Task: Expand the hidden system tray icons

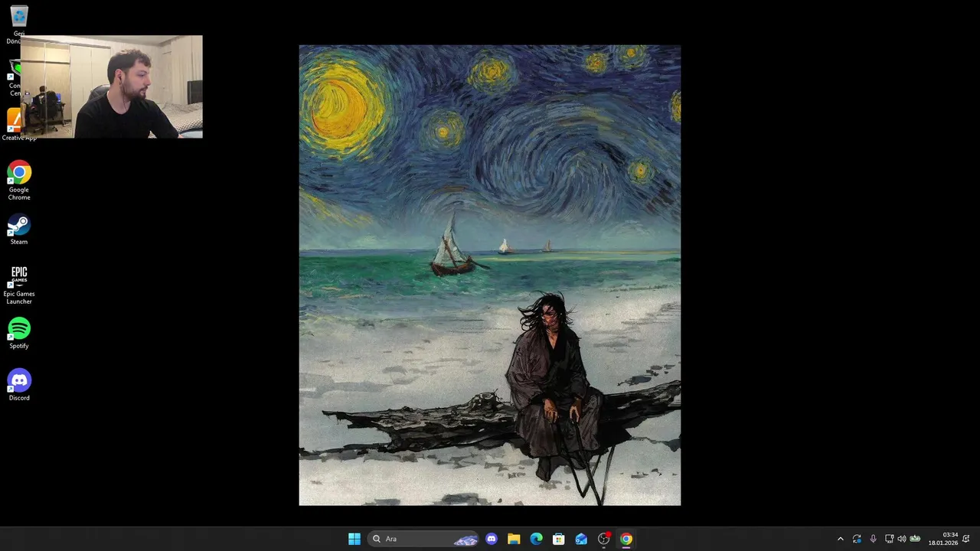Action: pos(841,539)
